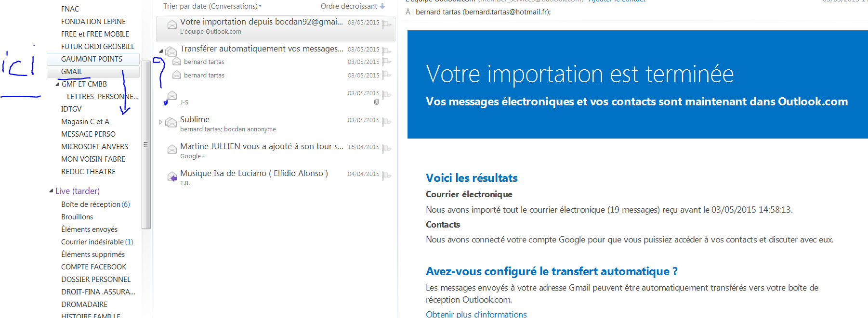The height and width of the screenshot is (318, 868).
Task: Click the envelope icon of the Martine JULLIEN message
Action: pyautogui.click(x=172, y=149)
